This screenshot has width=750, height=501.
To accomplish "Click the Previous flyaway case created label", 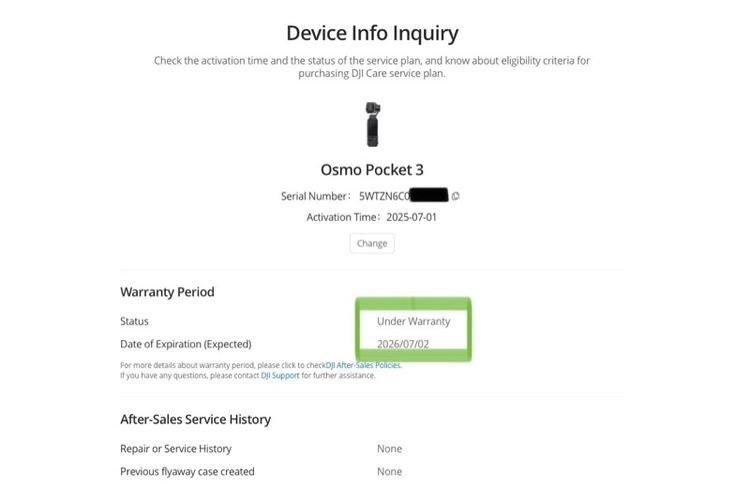I will point(187,471).
